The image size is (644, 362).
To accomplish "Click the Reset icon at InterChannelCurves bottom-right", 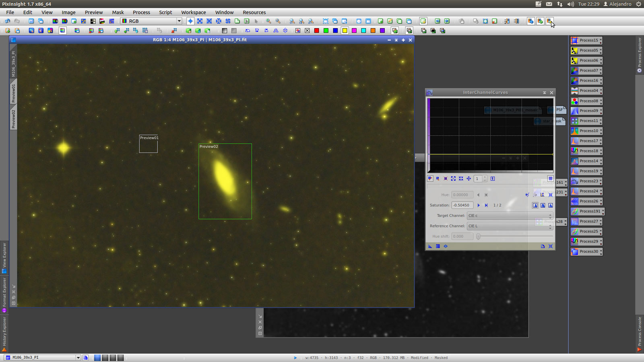I will pyautogui.click(x=551, y=246).
